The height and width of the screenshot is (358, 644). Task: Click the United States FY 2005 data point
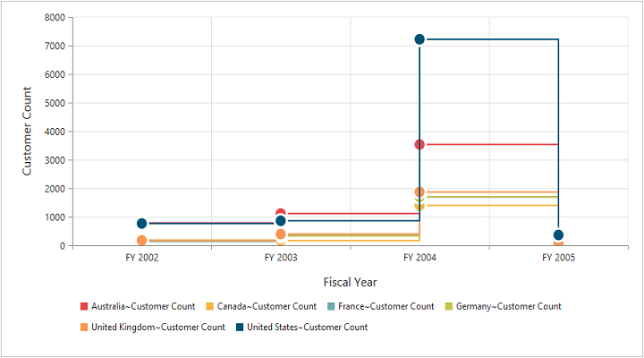(558, 235)
